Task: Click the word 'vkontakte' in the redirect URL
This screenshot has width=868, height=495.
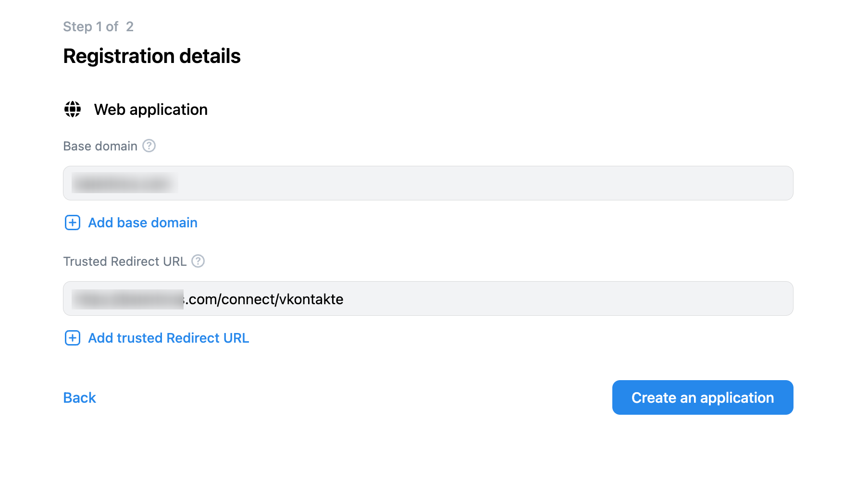Action: coord(311,299)
